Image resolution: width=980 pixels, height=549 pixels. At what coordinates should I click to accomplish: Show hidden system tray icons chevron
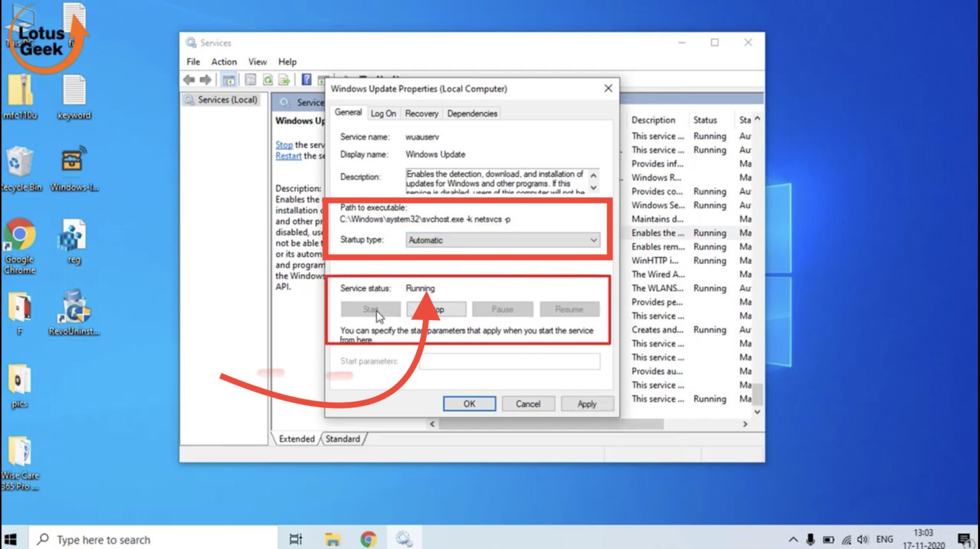[793, 540]
